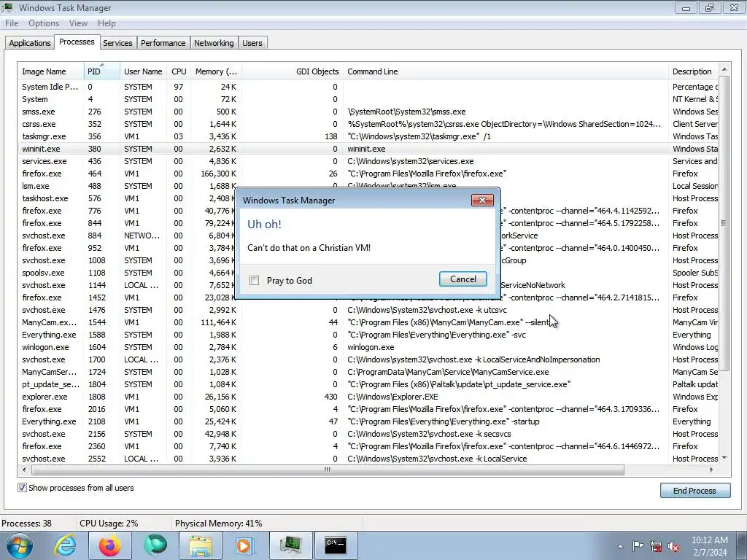Select the smss.exe process row
Image resolution: width=747 pixels, height=560 pixels.
click(368, 112)
